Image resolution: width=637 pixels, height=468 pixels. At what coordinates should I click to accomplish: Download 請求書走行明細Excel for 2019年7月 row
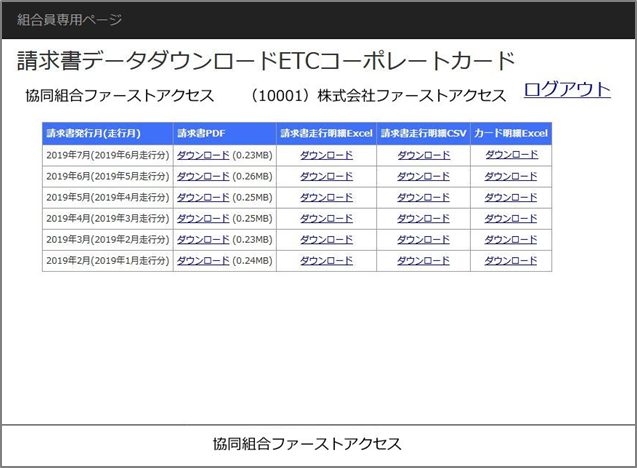326,155
